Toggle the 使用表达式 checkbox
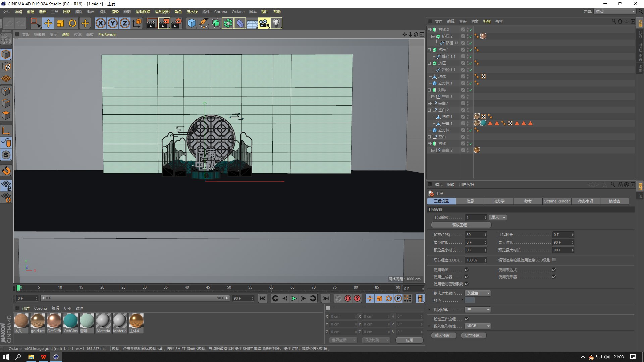 point(554,269)
